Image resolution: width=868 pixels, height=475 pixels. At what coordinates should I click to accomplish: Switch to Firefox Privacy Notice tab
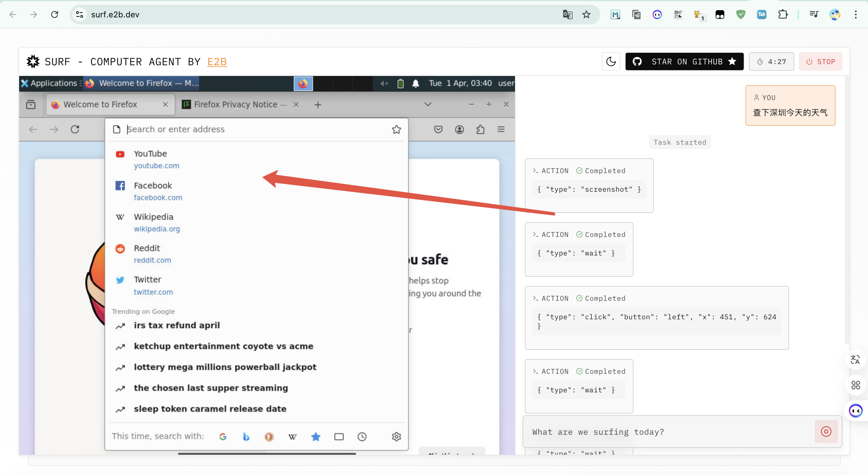[x=236, y=104]
